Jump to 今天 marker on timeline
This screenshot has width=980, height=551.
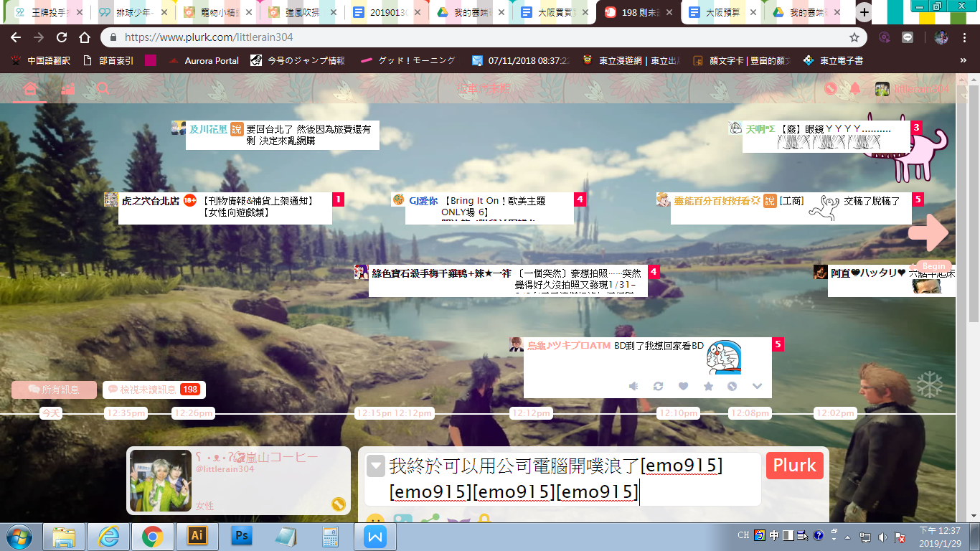click(50, 413)
